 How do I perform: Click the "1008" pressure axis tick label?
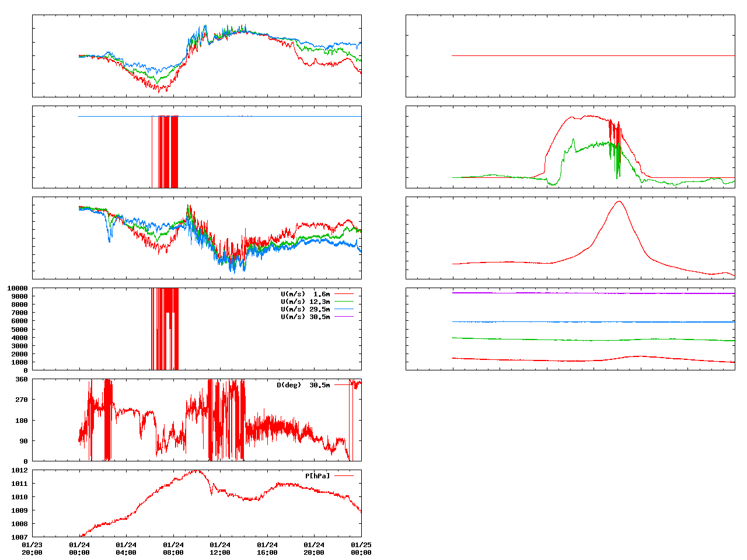point(19,524)
